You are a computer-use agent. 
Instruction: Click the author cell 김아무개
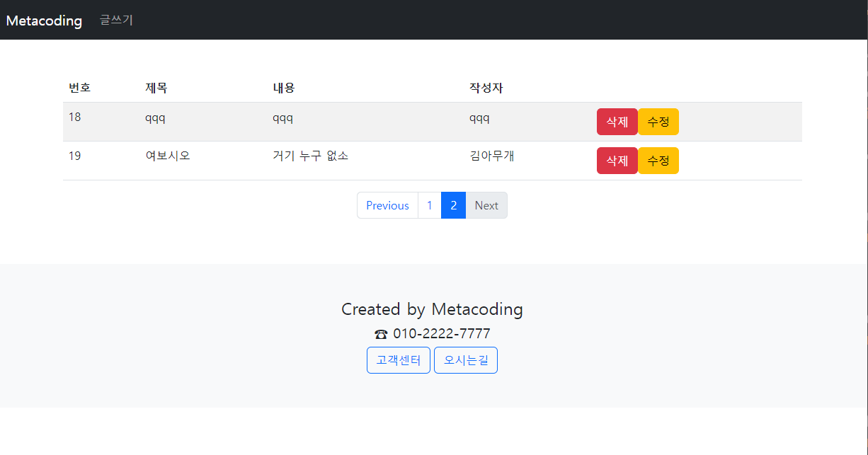click(x=492, y=156)
